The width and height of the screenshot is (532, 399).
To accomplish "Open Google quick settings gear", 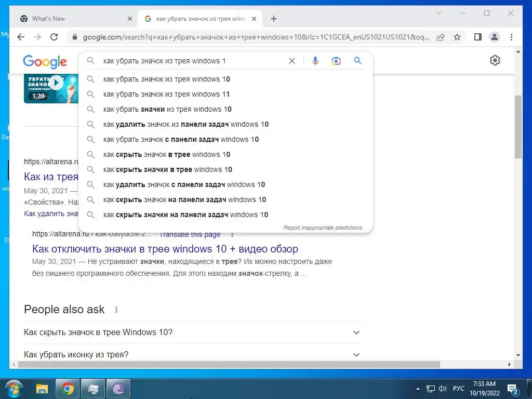I will point(495,60).
